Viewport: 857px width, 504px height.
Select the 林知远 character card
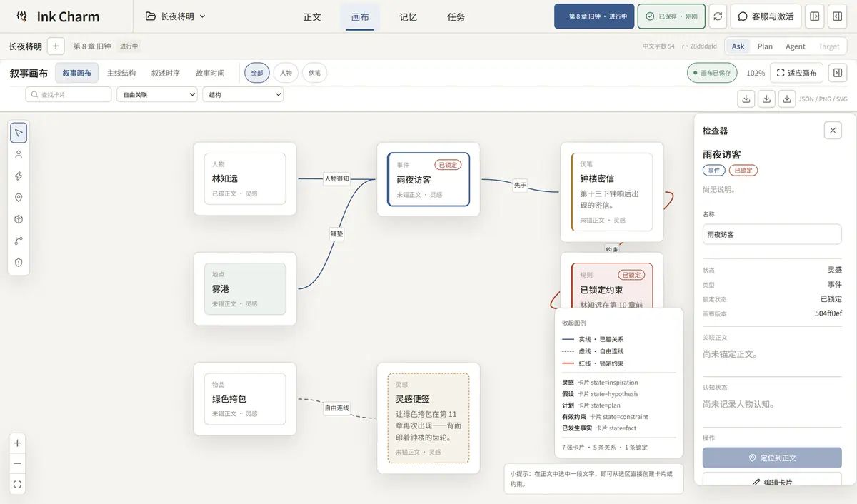pos(245,178)
